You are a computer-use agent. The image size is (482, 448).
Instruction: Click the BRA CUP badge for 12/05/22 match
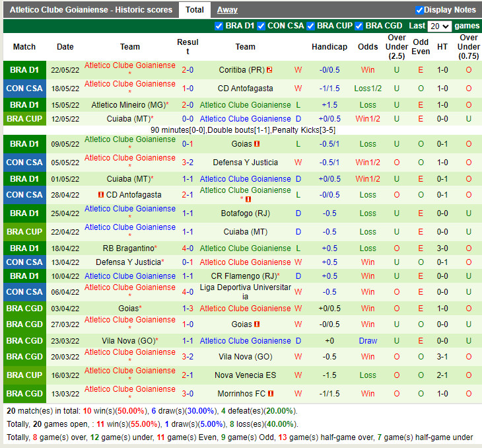[x=24, y=119]
